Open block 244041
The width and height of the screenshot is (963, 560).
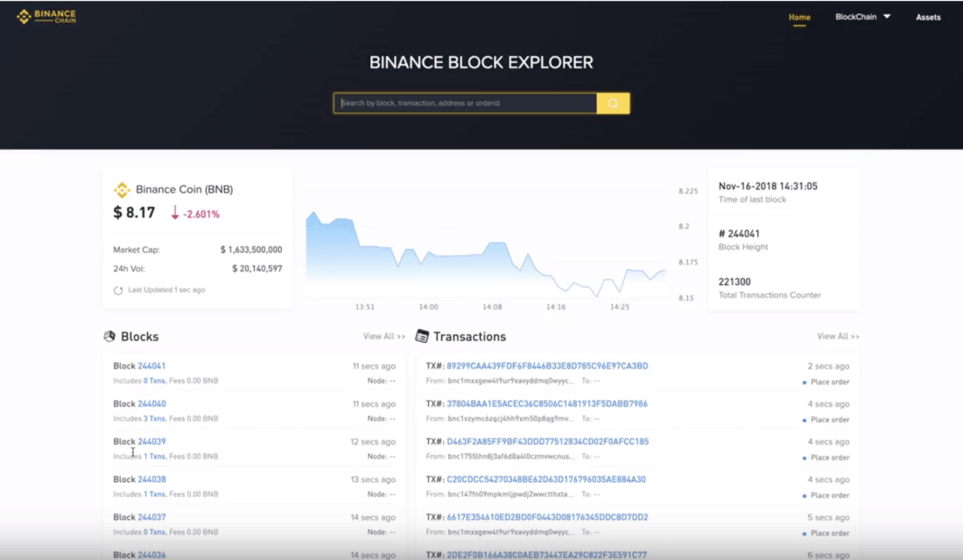click(151, 366)
